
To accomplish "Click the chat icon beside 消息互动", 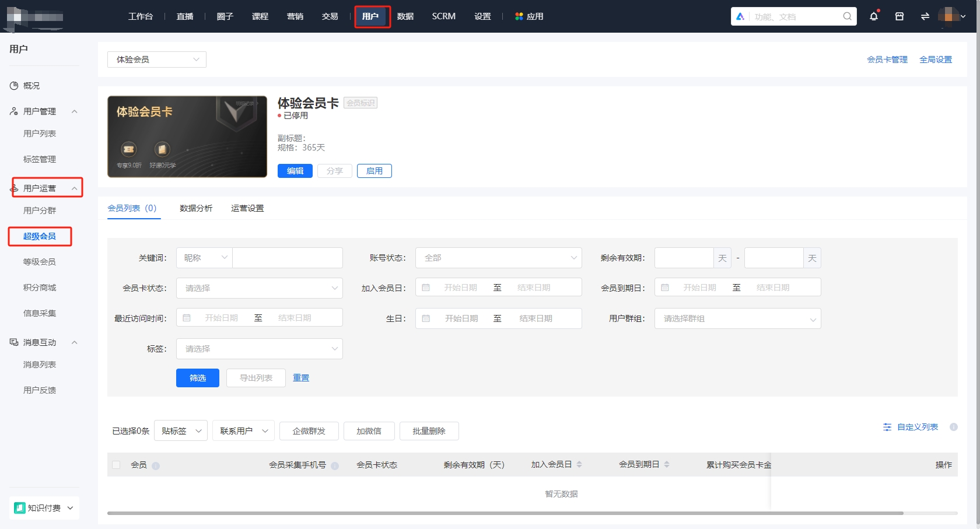I will click(13, 342).
